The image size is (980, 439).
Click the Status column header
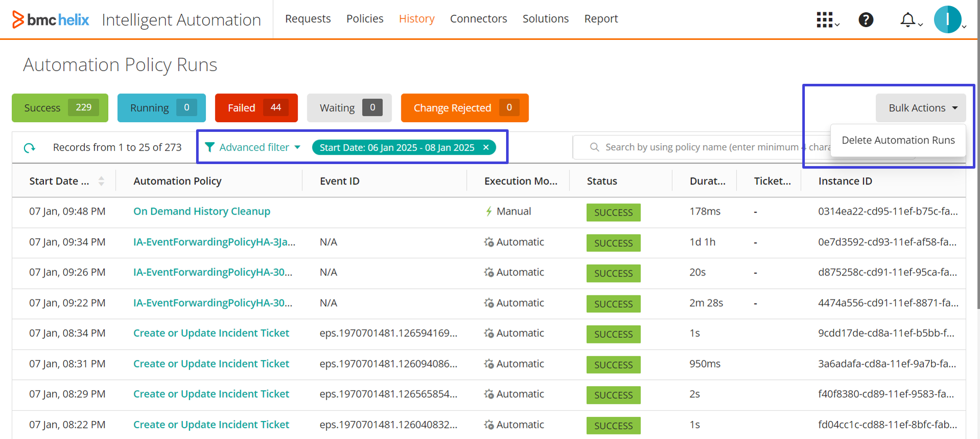(602, 181)
